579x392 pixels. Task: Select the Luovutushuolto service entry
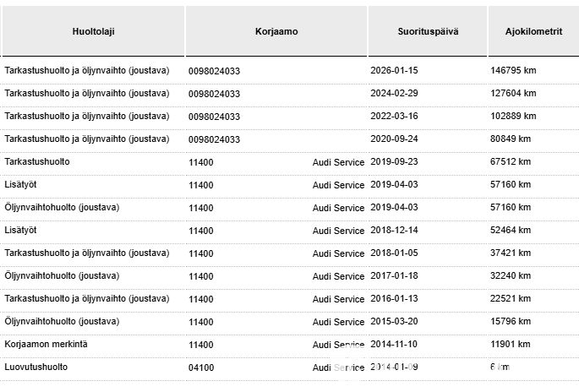[x=36, y=367]
